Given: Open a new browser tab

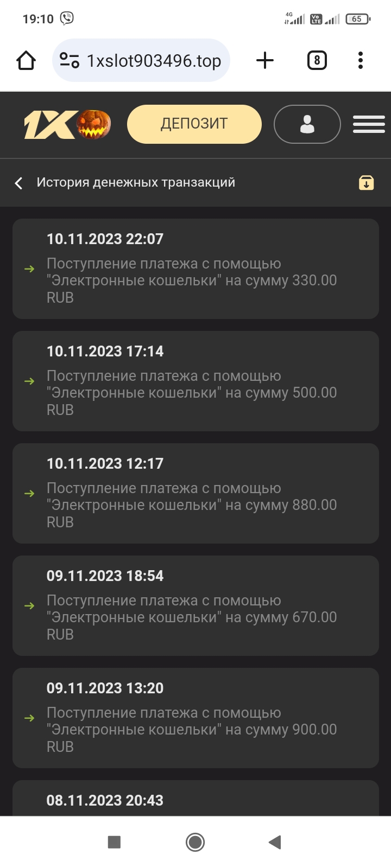Looking at the screenshot, I should point(264,60).
